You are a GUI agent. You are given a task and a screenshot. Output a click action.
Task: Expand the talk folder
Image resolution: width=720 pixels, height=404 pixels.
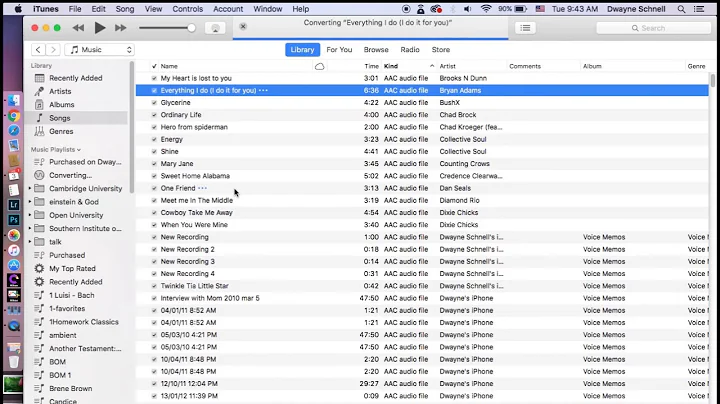30,242
